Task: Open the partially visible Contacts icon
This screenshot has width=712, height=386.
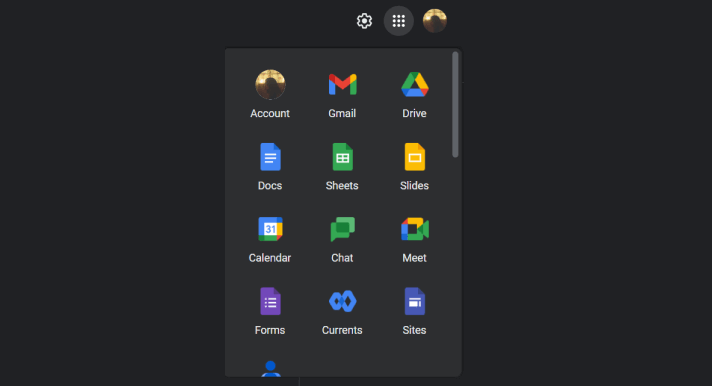Action: (x=271, y=369)
